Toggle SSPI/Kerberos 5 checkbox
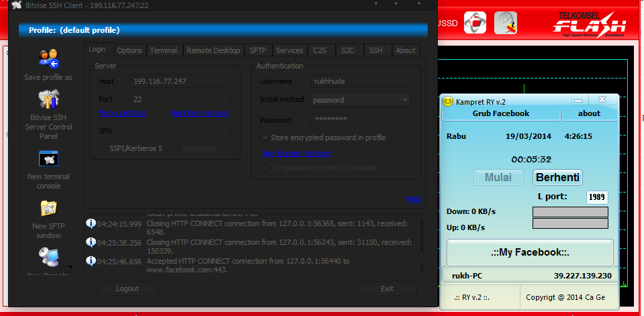Viewport: 644px width, 316px height. click(x=103, y=148)
